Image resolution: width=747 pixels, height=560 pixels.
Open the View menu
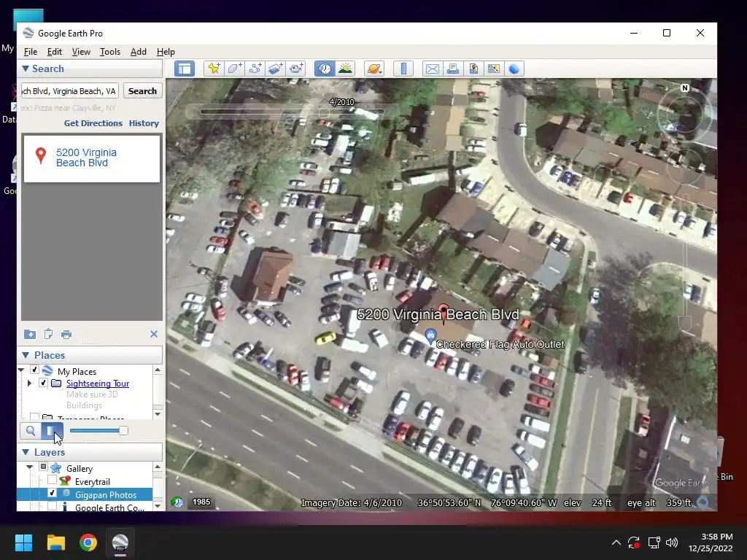(x=81, y=52)
